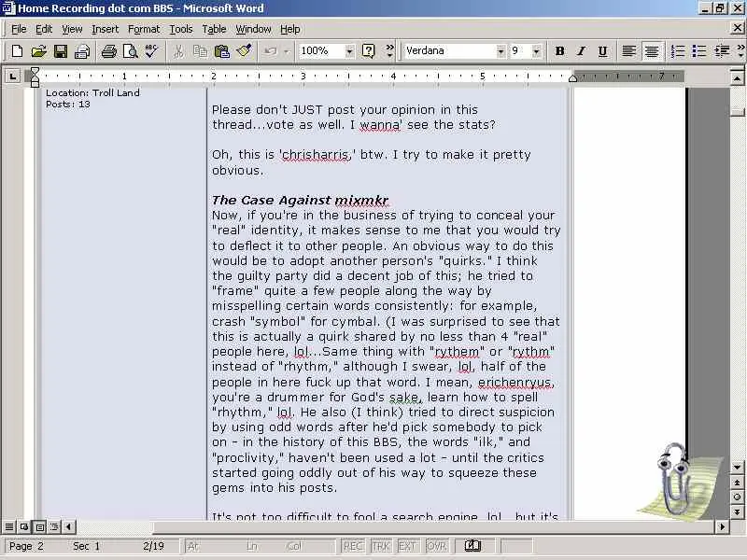The height and width of the screenshot is (560, 747).
Task: Open the font size dropdown
Action: tap(536, 51)
